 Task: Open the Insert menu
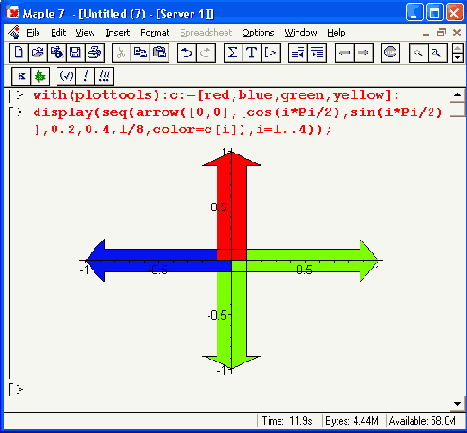118,33
